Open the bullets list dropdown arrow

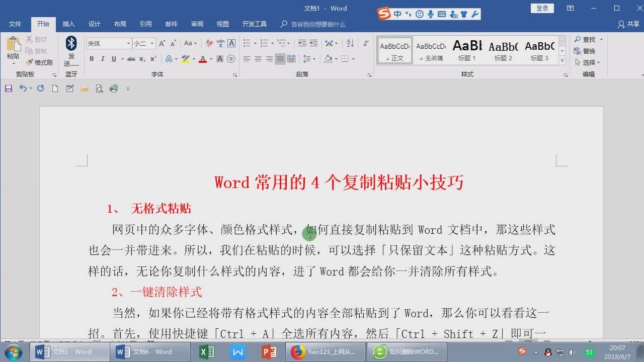point(255,44)
